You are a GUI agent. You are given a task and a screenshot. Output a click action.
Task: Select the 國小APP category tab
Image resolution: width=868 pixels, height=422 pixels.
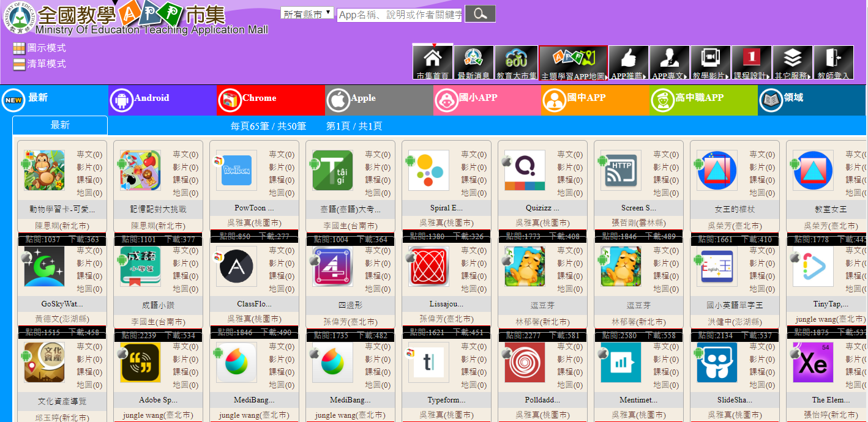click(487, 100)
